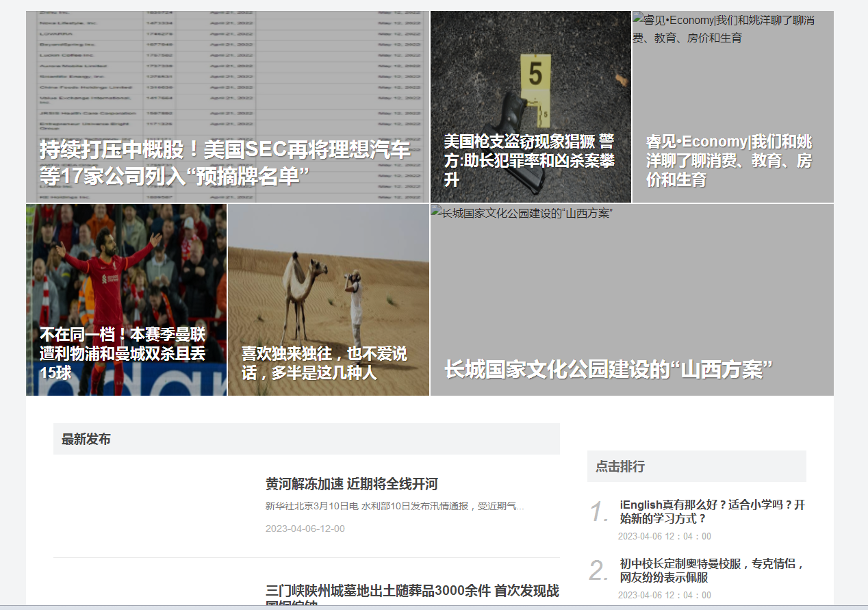Viewport: 868px width, 610px height.
Task: Open 睿见·Economy 姚洋 headline in bold
Action: point(730,160)
